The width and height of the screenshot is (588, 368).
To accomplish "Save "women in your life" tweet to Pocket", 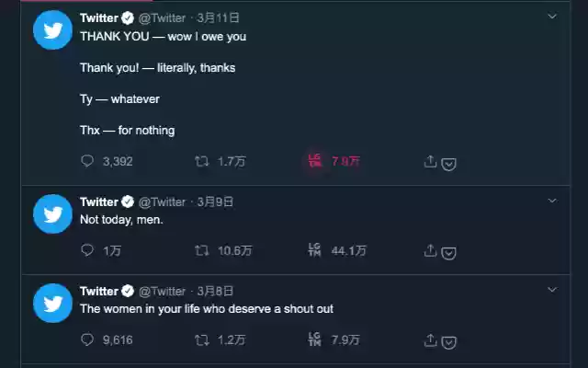I will click(x=449, y=342).
